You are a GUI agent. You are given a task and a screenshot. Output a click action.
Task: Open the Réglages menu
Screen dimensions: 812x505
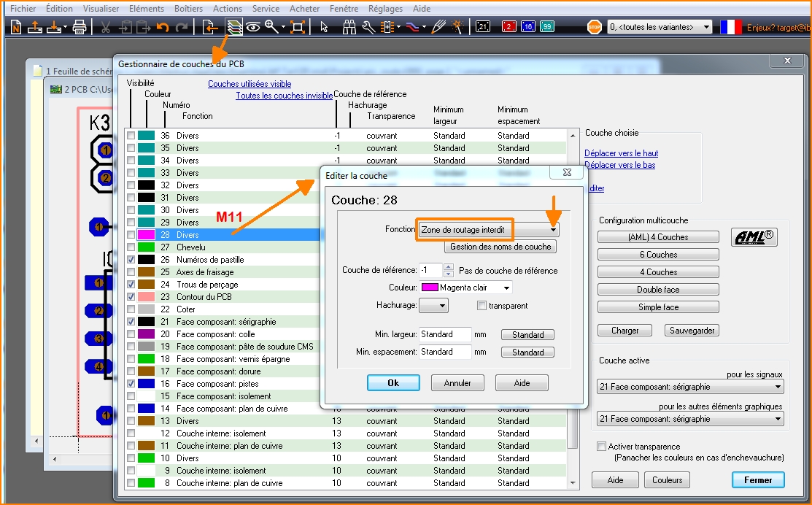click(385, 9)
